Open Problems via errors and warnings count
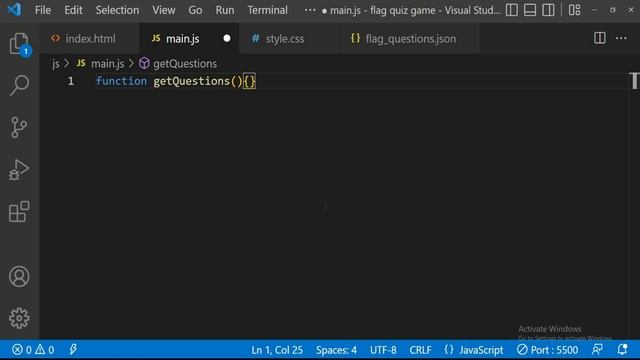The height and width of the screenshot is (360, 640). pos(33,350)
